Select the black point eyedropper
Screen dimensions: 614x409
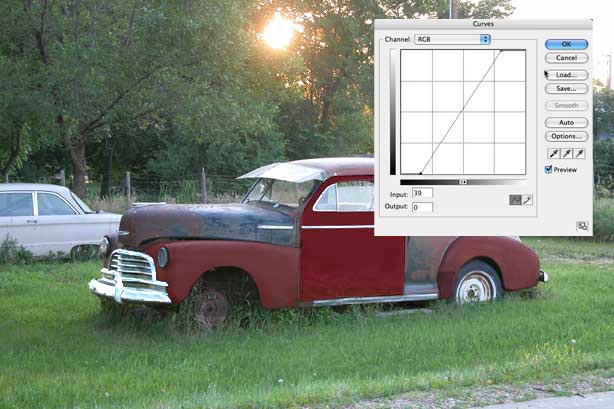tap(553, 154)
